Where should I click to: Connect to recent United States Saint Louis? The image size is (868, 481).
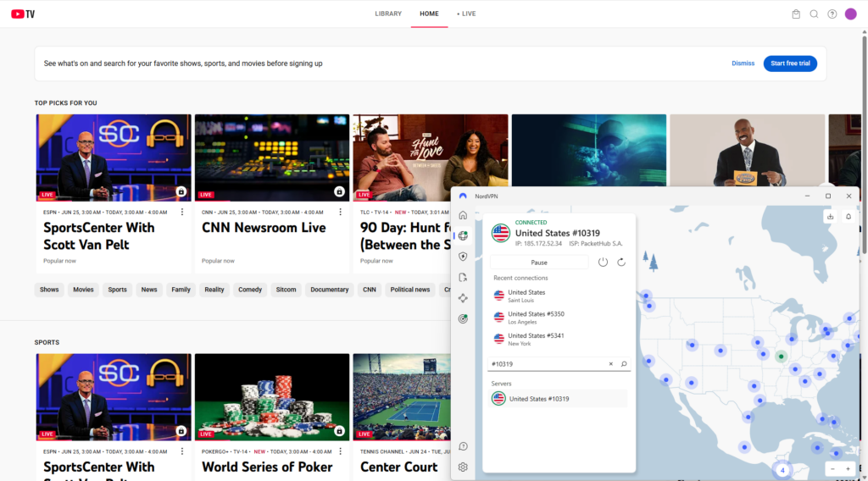558,296
